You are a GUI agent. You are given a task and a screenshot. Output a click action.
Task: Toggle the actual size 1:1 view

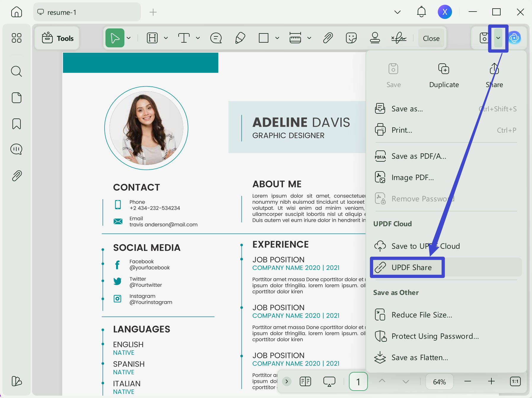pos(515,381)
